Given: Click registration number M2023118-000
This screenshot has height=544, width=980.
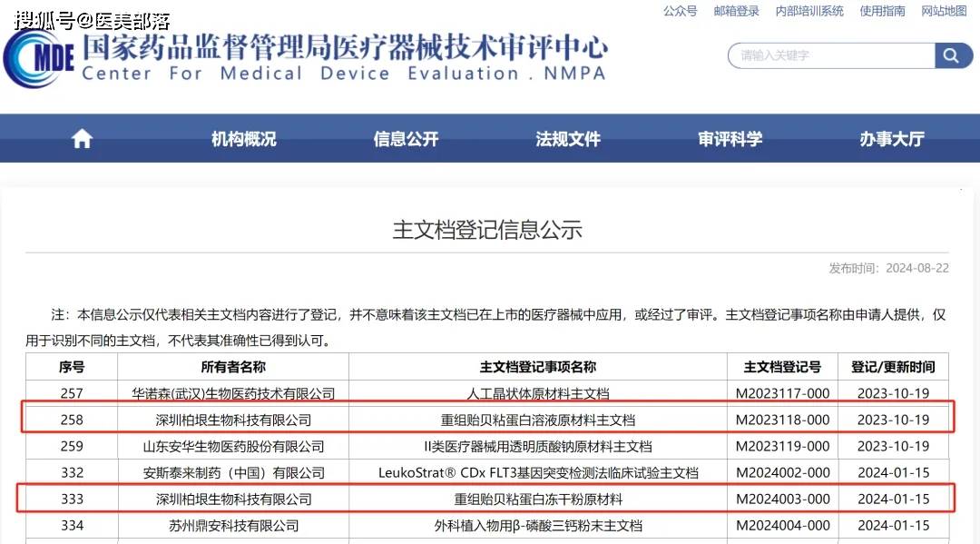Looking at the screenshot, I should [x=782, y=420].
